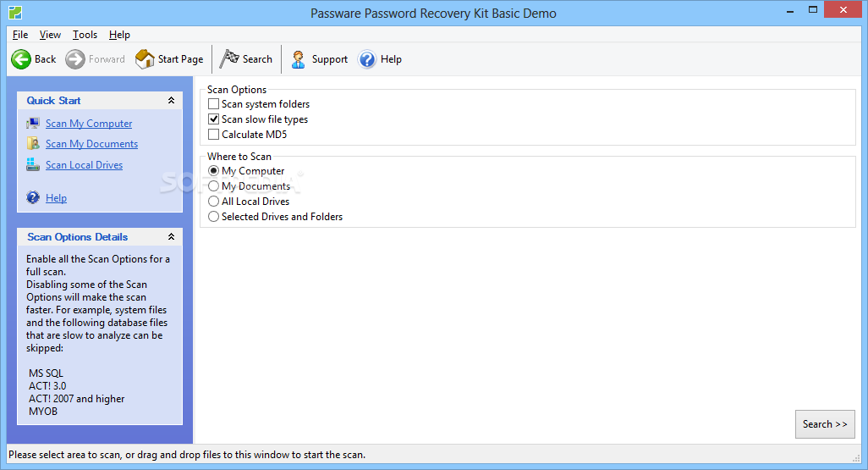Open the Help link in Quick Start
The height and width of the screenshot is (470, 868).
pyautogui.click(x=56, y=198)
